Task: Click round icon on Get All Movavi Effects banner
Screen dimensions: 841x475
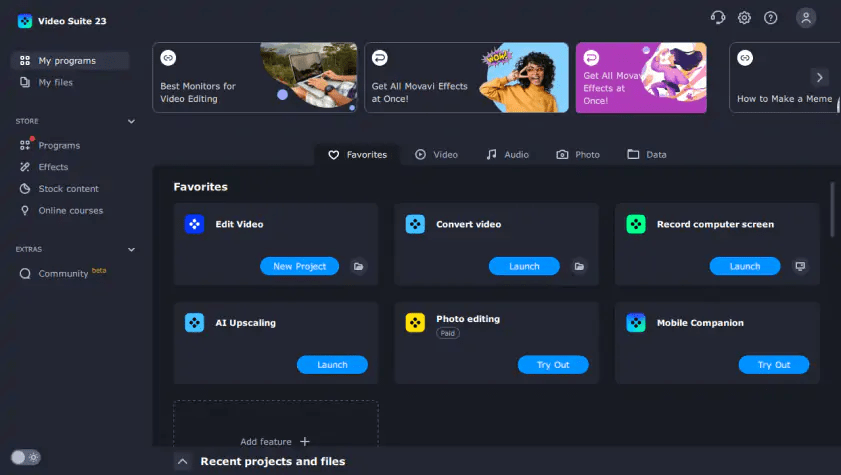Action: coord(380,58)
